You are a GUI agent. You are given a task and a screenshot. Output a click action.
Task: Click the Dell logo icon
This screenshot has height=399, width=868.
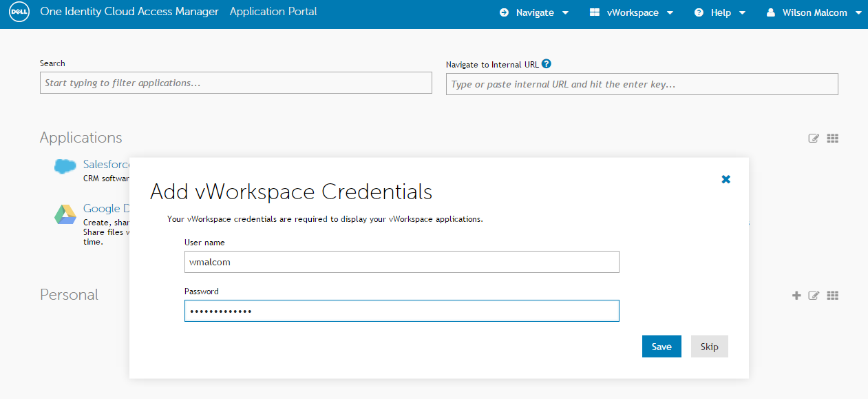tap(17, 12)
